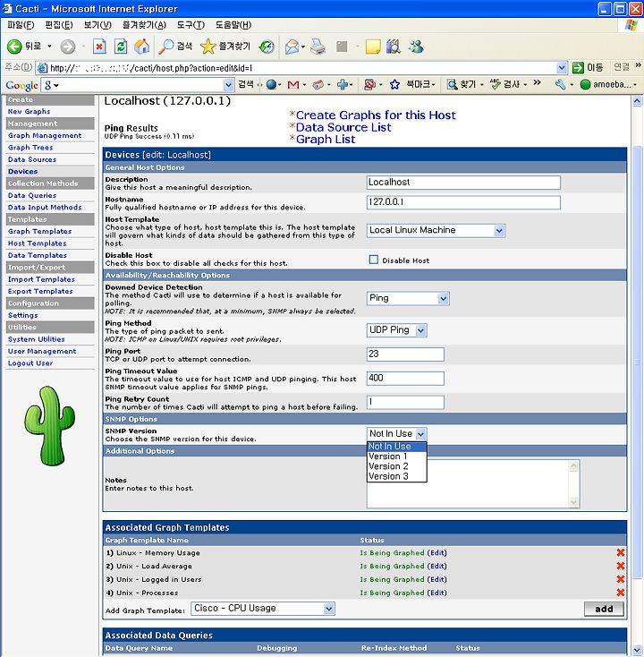Screen dimensions: 644x657
Task: Click the Ping Timeout Value field
Action: [x=405, y=379]
